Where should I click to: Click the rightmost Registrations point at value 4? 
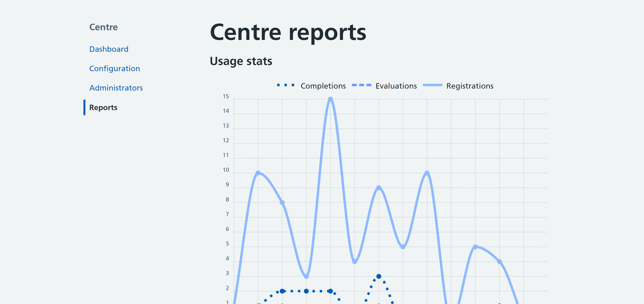point(499,262)
